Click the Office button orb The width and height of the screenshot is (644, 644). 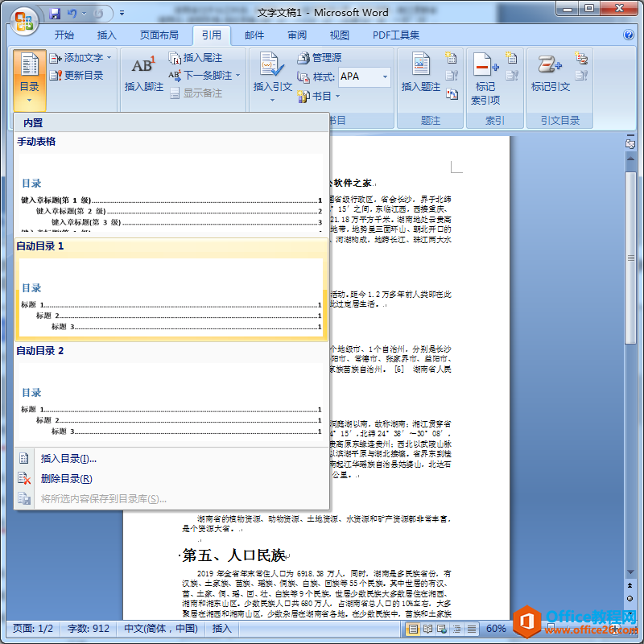[24, 21]
